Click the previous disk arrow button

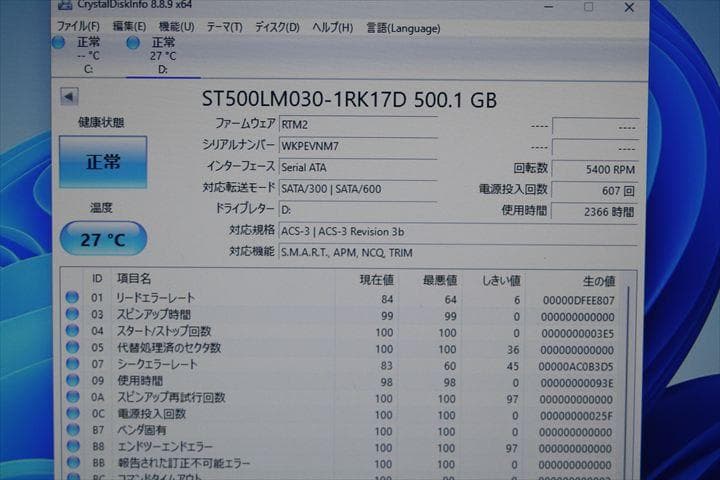pos(69,96)
